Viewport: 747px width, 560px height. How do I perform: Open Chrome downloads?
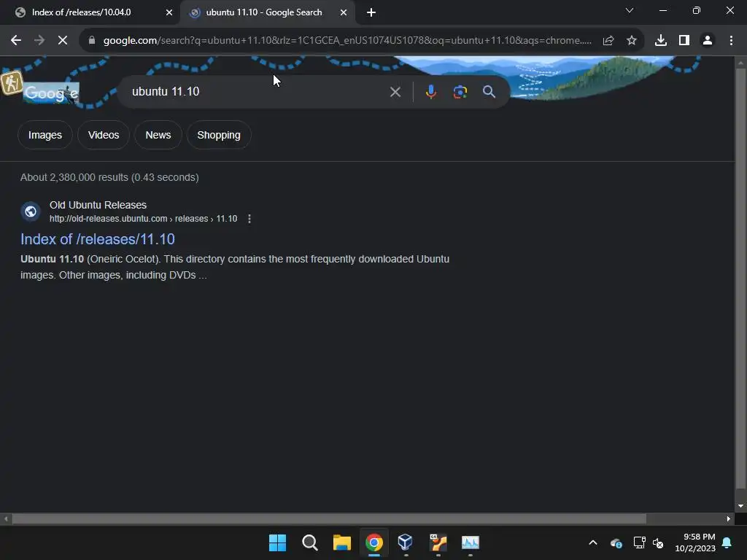pos(661,41)
